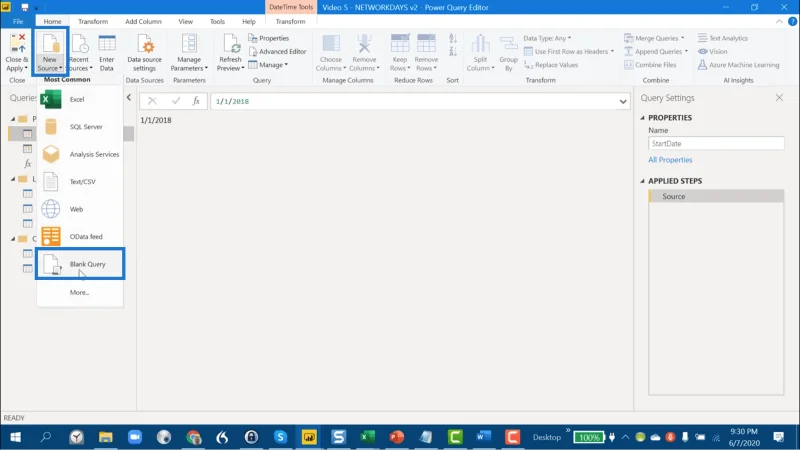Open Azure Machine Learning
Image resolution: width=800 pixels, height=450 pixels.
(739, 65)
